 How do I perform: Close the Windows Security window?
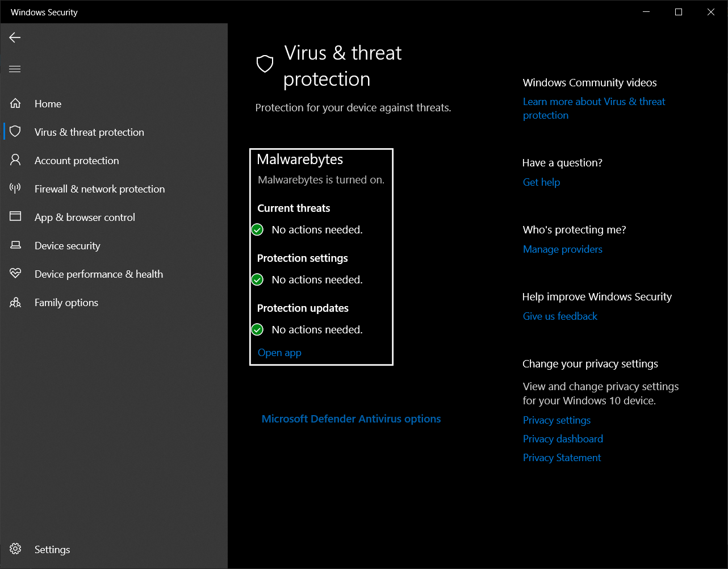[711, 12]
